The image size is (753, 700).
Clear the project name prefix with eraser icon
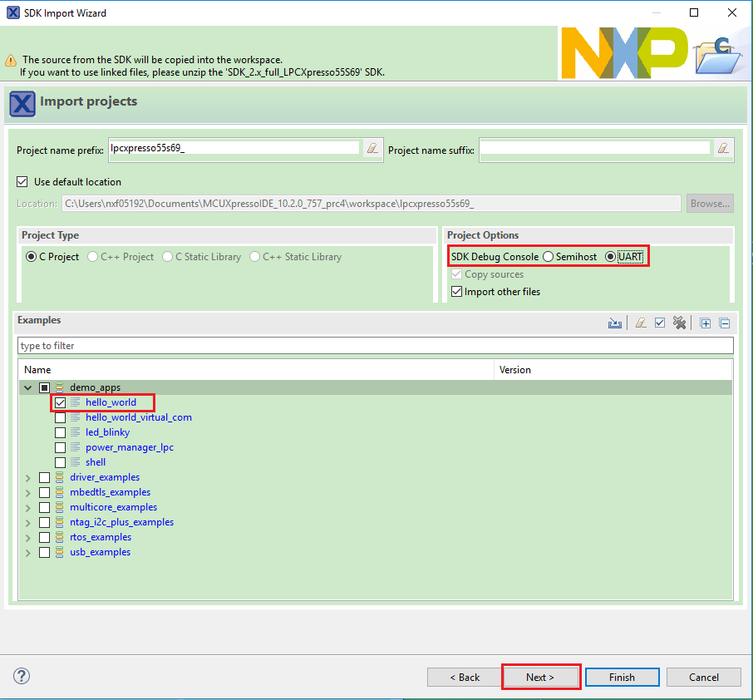[x=373, y=149]
